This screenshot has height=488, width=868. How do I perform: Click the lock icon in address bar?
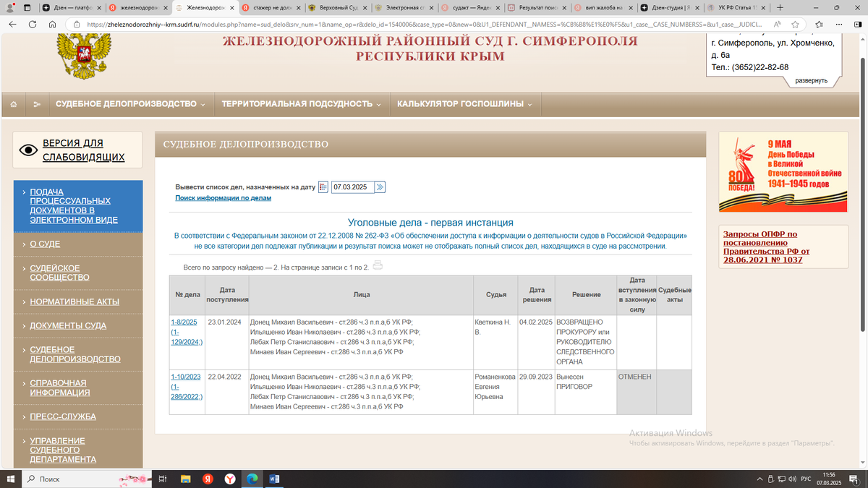[77, 24]
